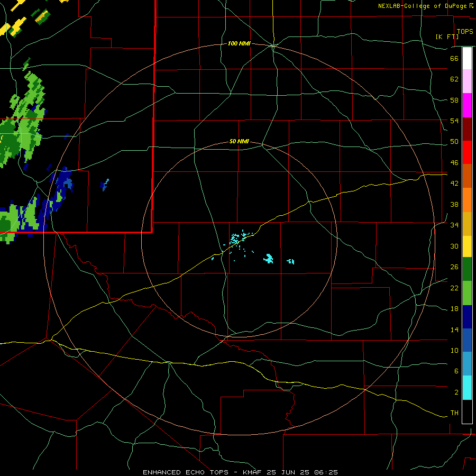The width and height of the screenshot is (476, 476).
Task: Select the dark green legend swatch
Action: (467, 269)
